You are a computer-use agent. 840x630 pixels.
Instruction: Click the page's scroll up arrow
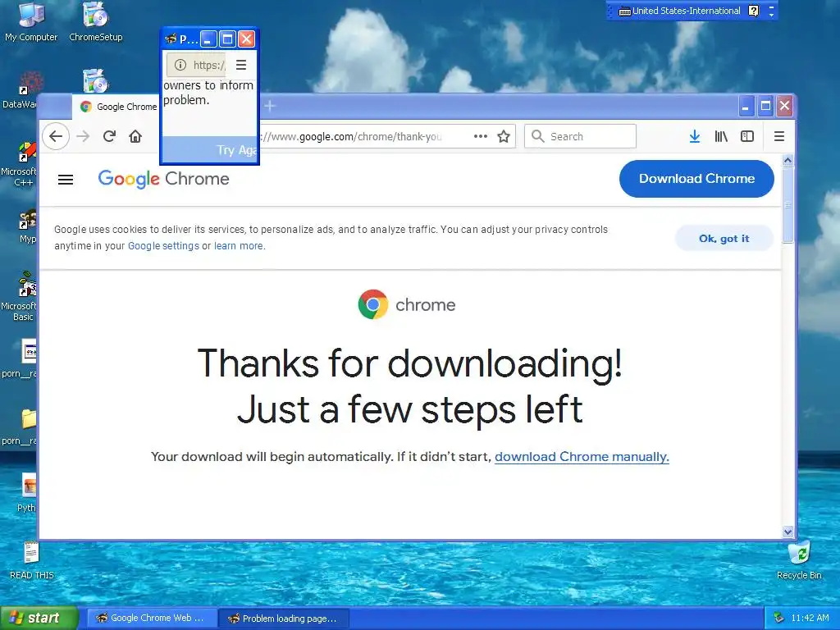click(x=787, y=160)
